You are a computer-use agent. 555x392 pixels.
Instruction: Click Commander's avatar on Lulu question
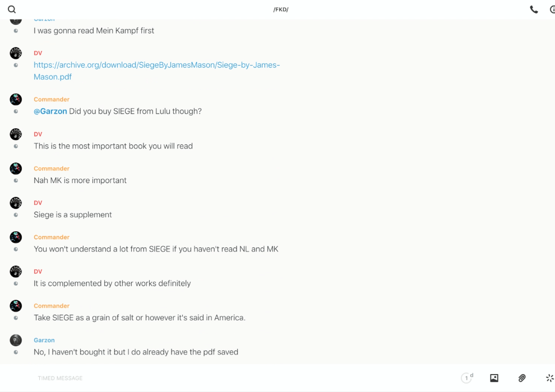tap(16, 100)
